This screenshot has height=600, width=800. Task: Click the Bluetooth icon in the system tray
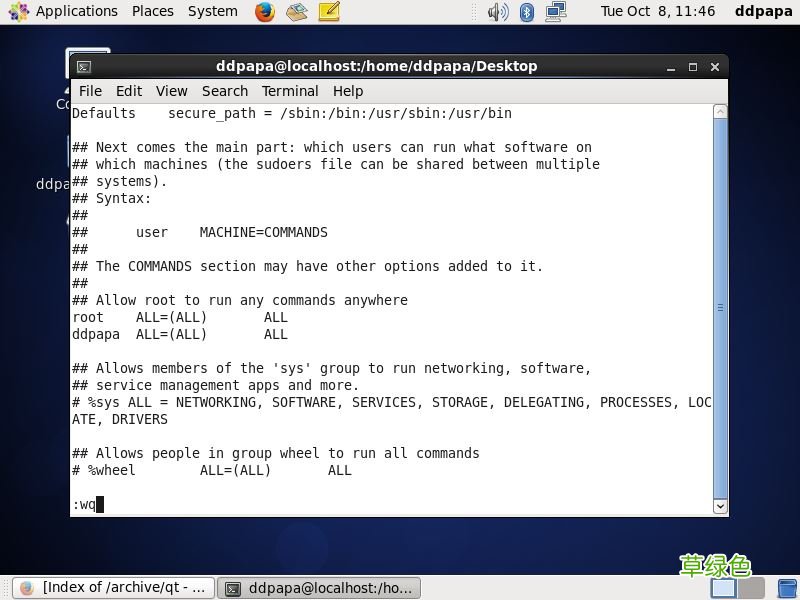[527, 12]
